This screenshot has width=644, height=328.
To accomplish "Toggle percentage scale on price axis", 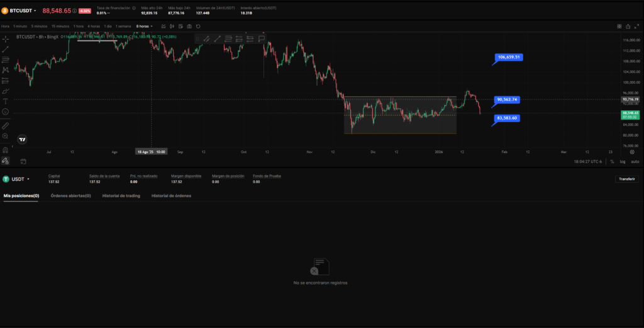I will point(612,161).
